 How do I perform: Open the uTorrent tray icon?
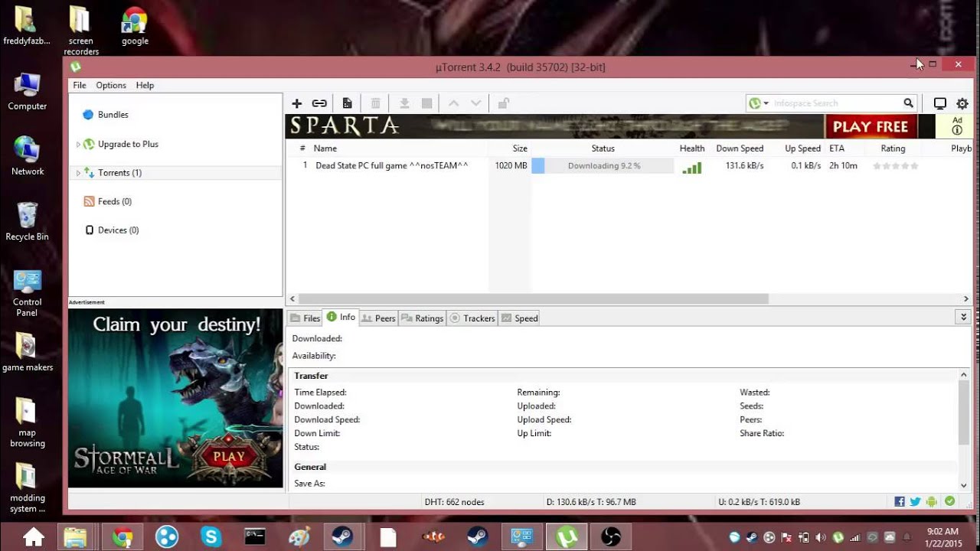tap(838, 538)
